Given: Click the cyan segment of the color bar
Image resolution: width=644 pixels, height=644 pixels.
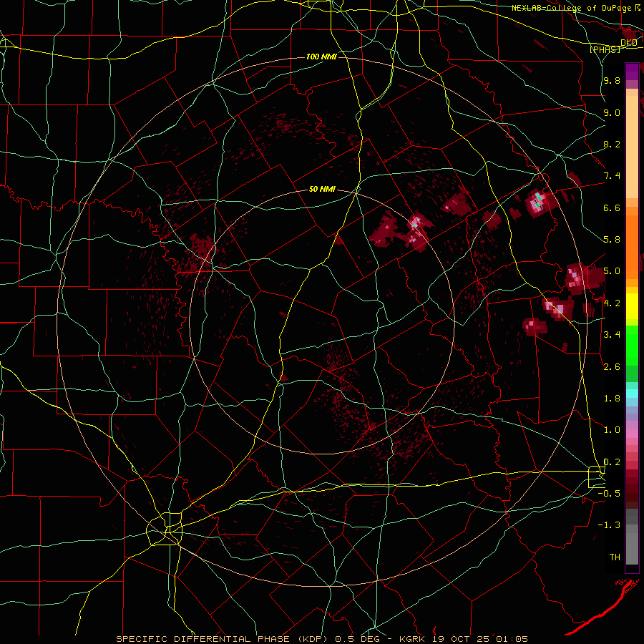Looking at the screenshot, I should [632, 393].
